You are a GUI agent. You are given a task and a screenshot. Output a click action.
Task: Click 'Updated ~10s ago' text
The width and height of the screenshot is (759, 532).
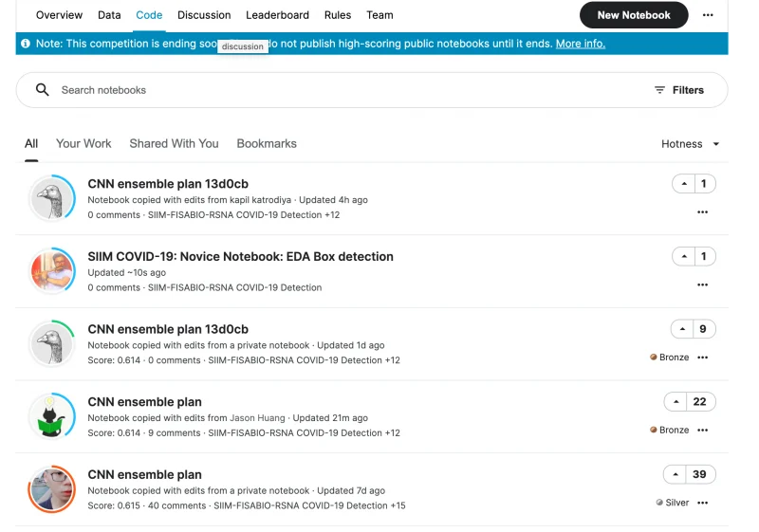(127, 273)
